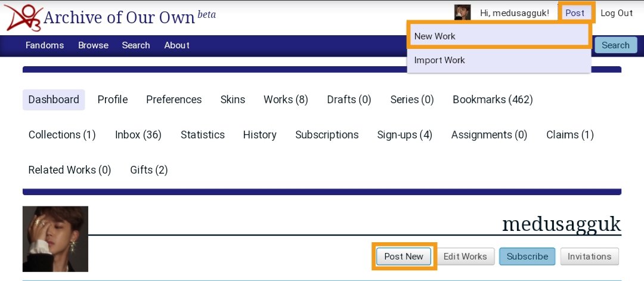Open the small user avatar in header

(463, 13)
